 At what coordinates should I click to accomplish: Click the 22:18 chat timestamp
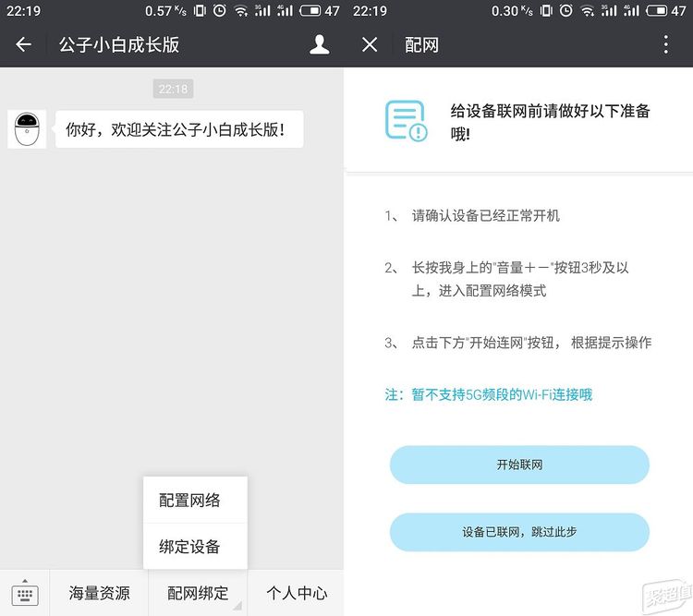click(173, 90)
